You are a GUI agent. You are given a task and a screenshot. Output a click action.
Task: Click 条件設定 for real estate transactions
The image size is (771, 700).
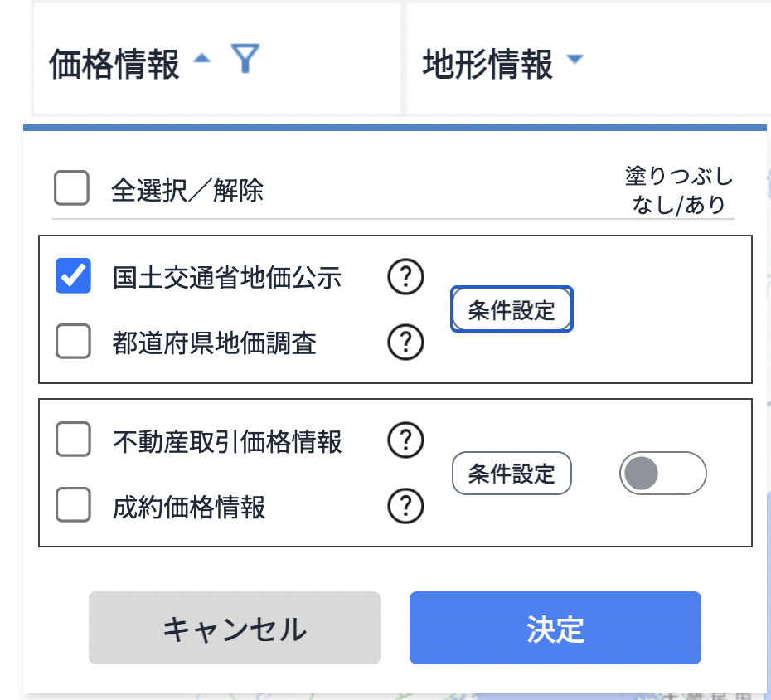click(x=512, y=474)
